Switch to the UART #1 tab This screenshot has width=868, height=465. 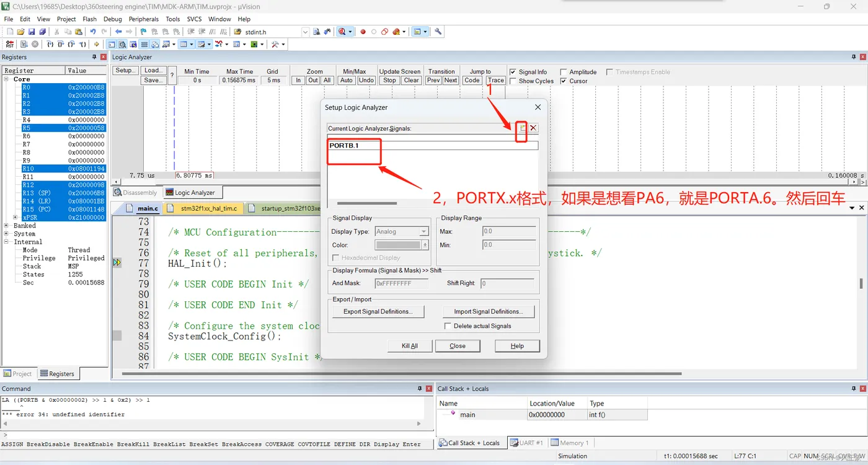point(526,443)
